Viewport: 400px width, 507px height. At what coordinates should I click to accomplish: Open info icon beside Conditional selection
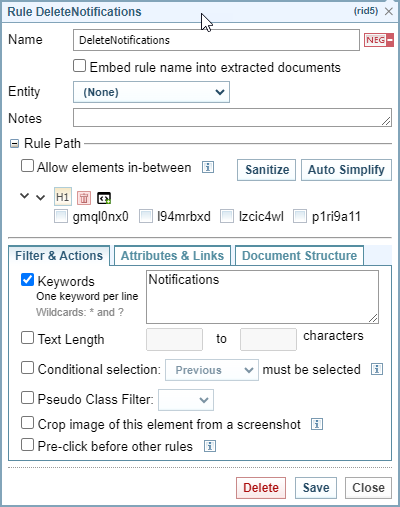tap(377, 369)
